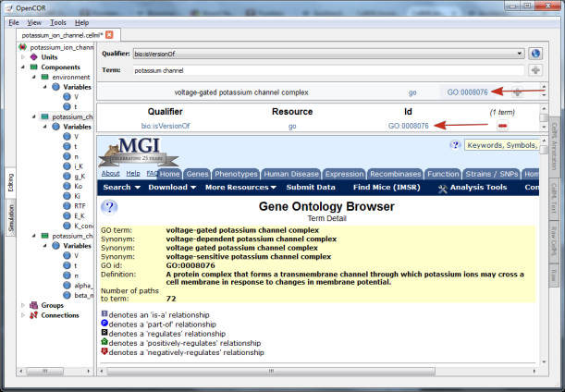
Task: Collapse the Components tree node
Action: click(23, 67)
